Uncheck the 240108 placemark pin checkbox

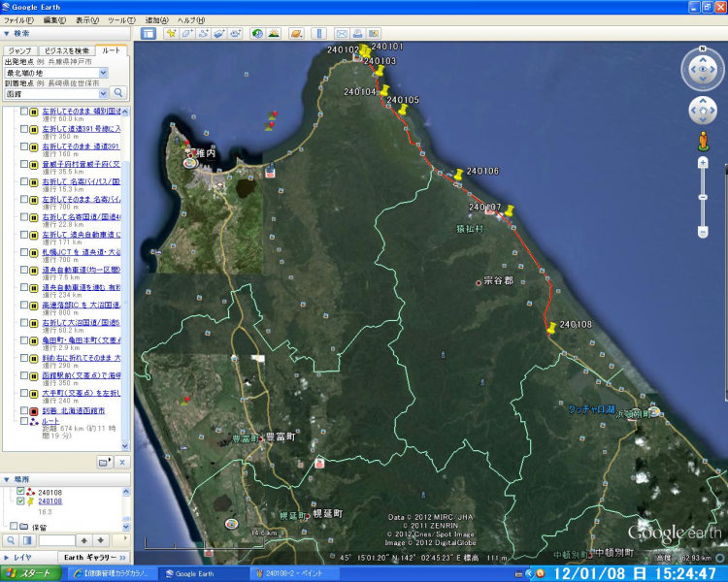(20, 501)
